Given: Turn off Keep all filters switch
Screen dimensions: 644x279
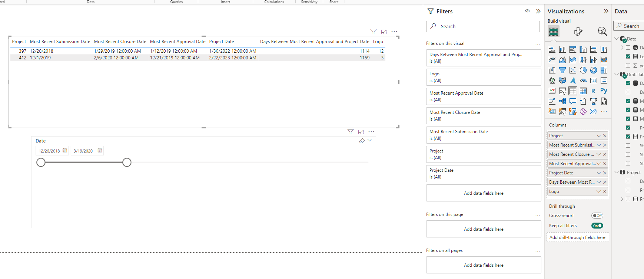Looking at the screenshot, I should 597,226.
